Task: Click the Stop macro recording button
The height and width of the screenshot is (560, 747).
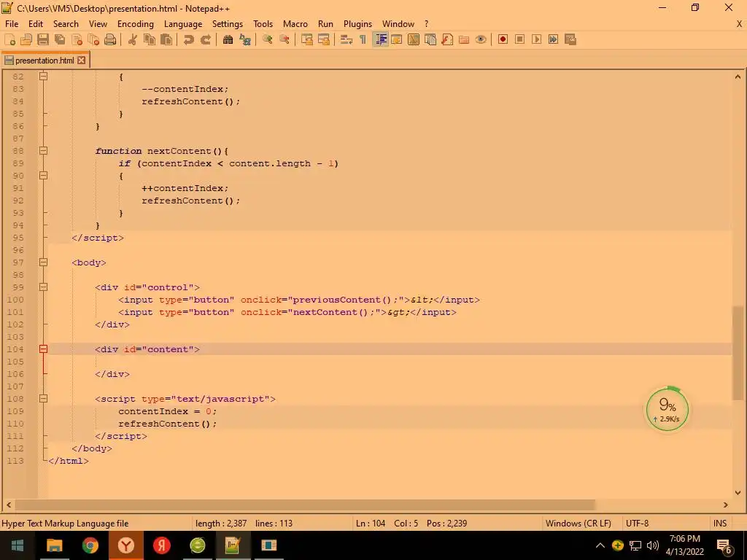Action: coord(519,39)
